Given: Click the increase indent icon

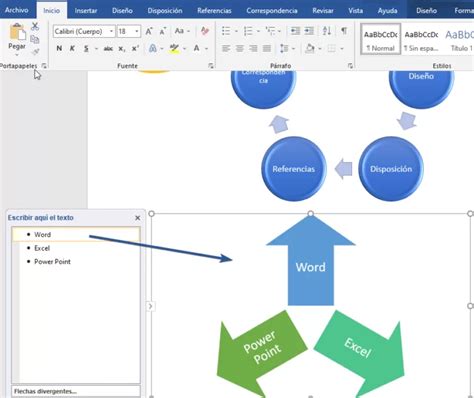Looking at the screenshot, I should click(x=309, y=31).
